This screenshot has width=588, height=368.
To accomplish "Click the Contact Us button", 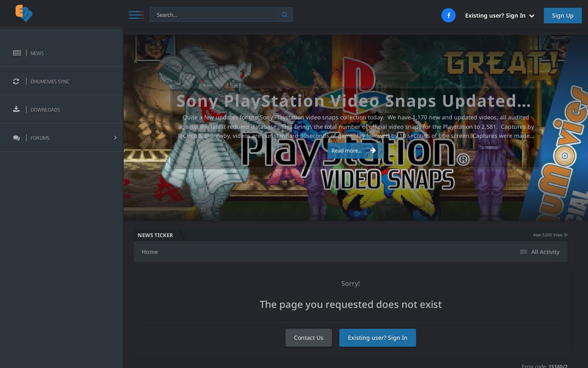I will click(x=309, y=338).
